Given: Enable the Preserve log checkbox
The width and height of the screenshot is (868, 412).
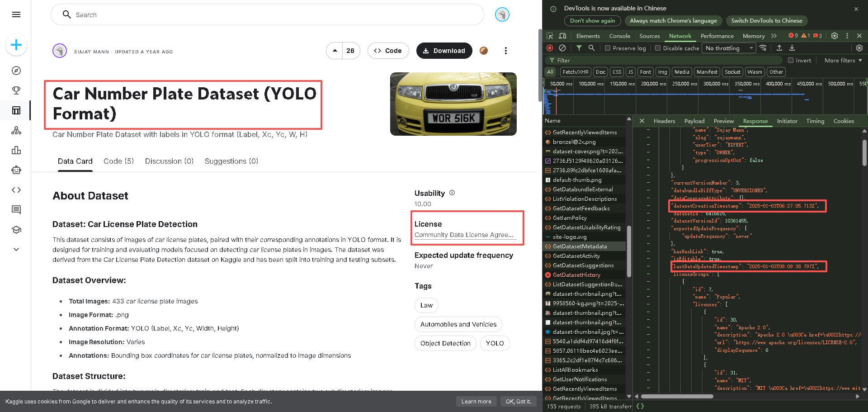Looking at the screenshot, I should (608, 48).
